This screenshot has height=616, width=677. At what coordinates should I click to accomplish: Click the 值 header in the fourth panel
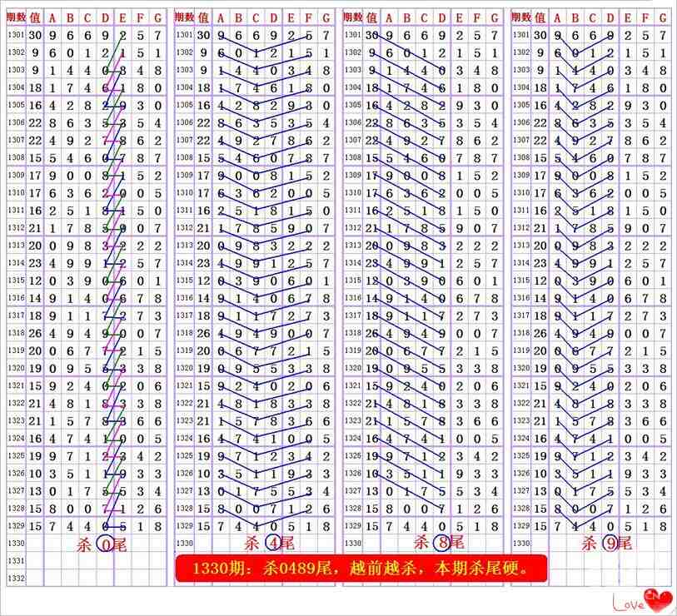coord(539,17)
